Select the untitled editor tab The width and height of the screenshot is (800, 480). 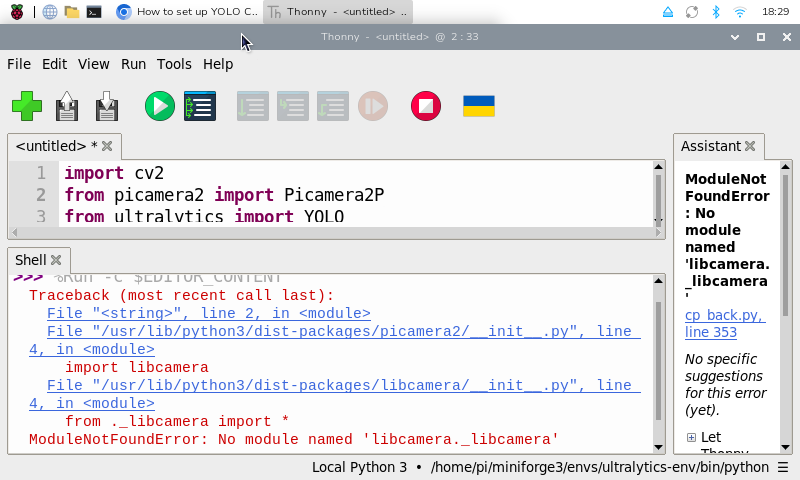(x=56, y=146)
